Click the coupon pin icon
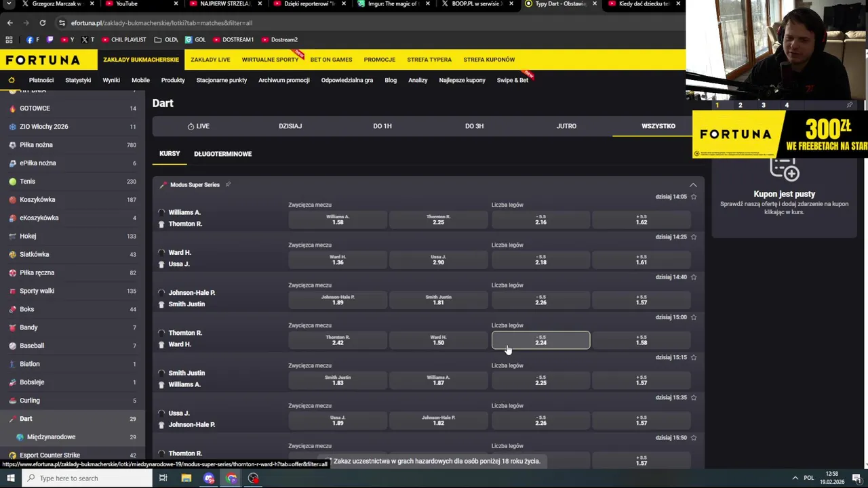This screenshot has height=488, width=868. [849, 105]
